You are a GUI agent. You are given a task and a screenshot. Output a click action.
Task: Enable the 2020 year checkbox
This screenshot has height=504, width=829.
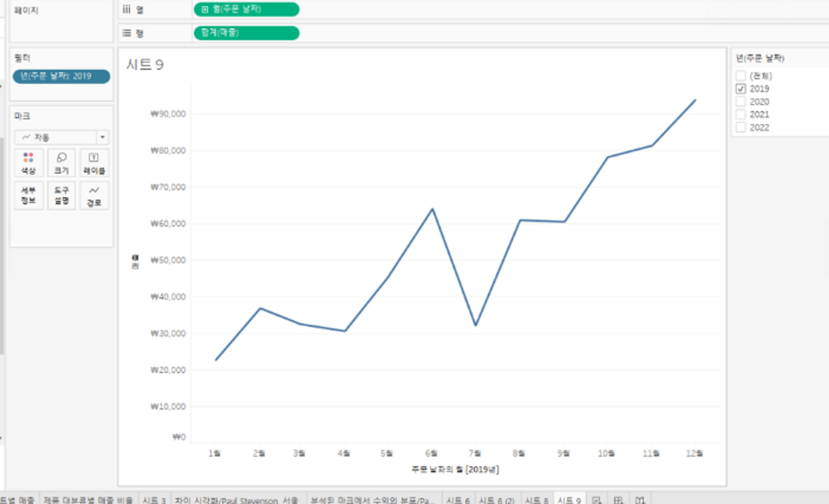coord(741,101)
